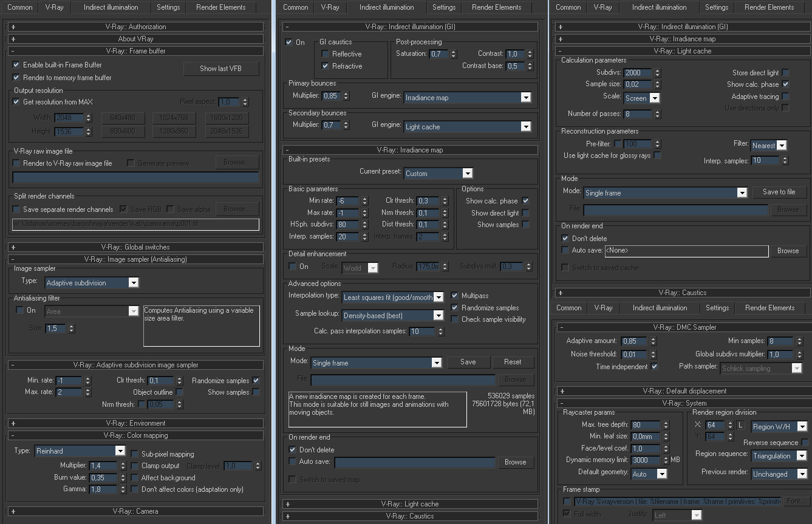
Task: Click the Gamma spinner arrows
Action: [122, 489]
